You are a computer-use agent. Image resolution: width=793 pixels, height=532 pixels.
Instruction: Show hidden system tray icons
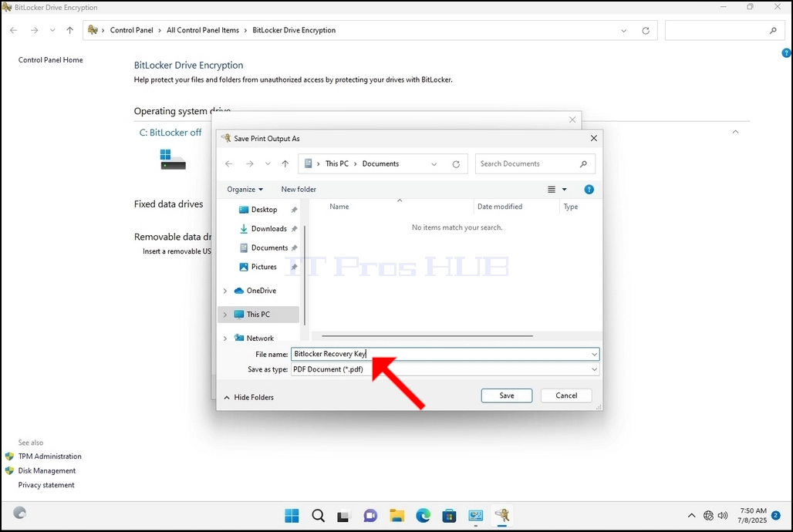(691, 516)
